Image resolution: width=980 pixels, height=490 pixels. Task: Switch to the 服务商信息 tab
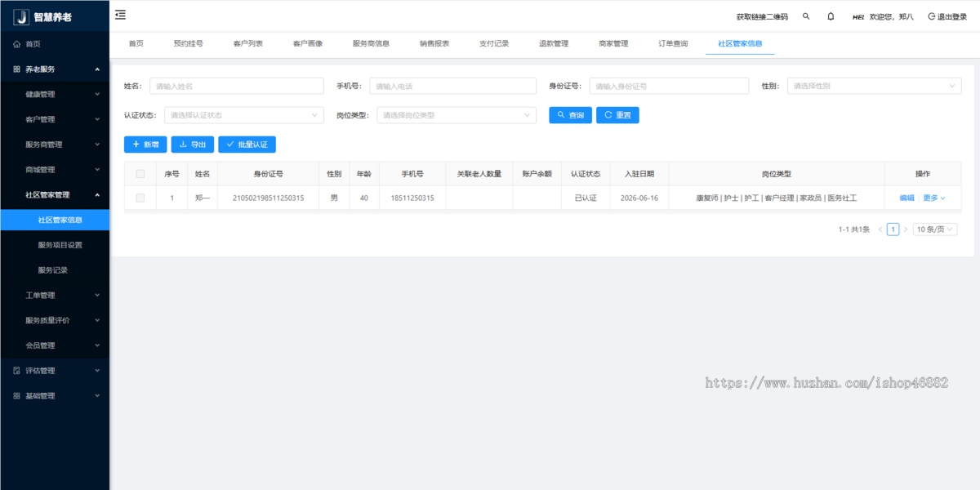[371, 44]
